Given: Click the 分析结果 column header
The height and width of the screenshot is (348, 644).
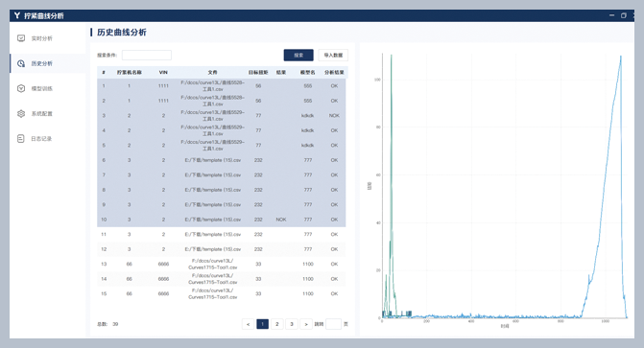Looking at the screenshot, I should pyautogui.click(x=334, y=72).
